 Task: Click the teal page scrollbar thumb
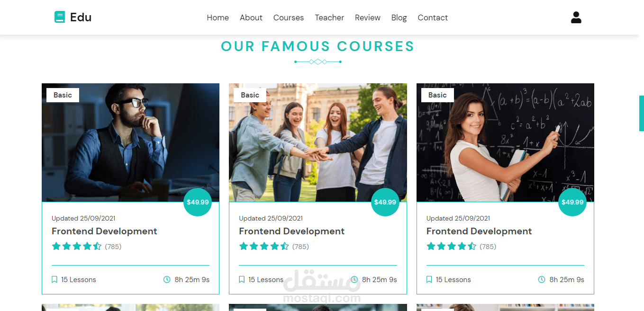[x=642, y=113]
